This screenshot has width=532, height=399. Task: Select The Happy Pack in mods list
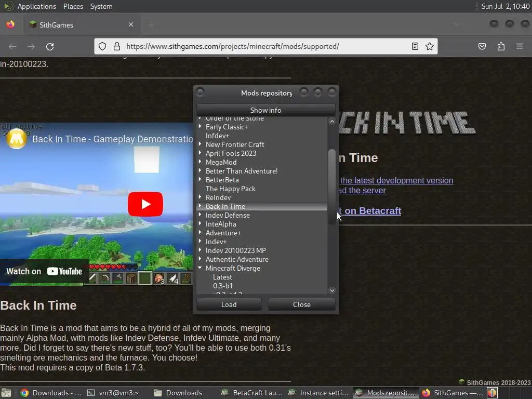(230, 189)
